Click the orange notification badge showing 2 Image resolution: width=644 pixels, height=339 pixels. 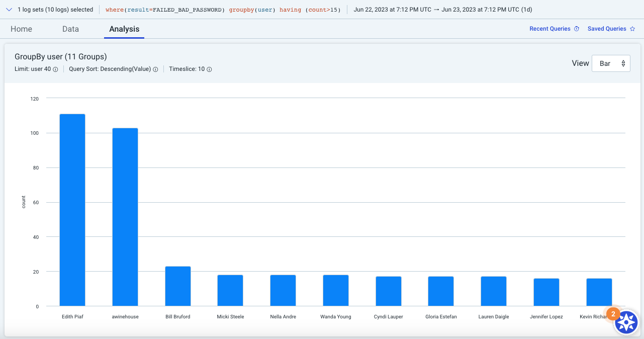pyautogui.click(x=613, y=313)
